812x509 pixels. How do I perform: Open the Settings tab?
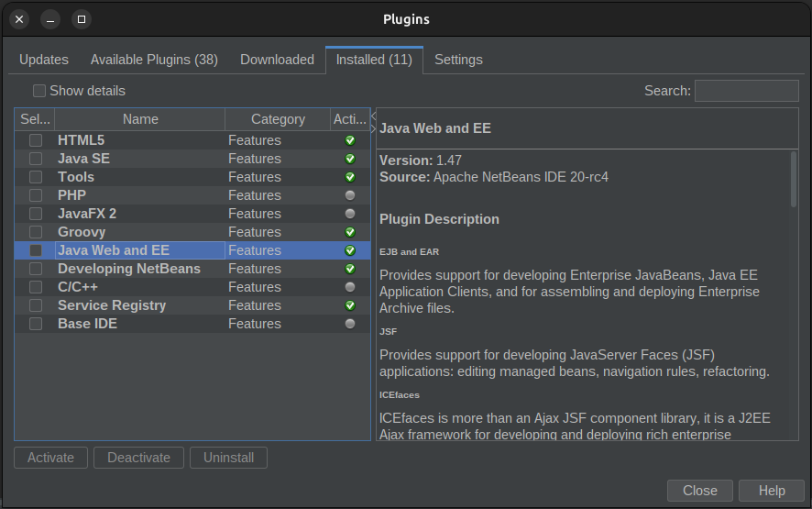[x=458, y=60]
